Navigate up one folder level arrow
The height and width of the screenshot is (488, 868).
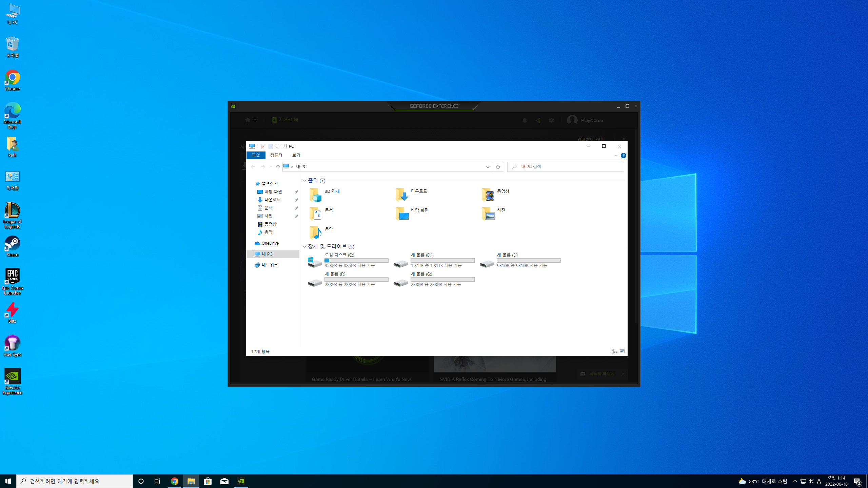pos(278,167)
